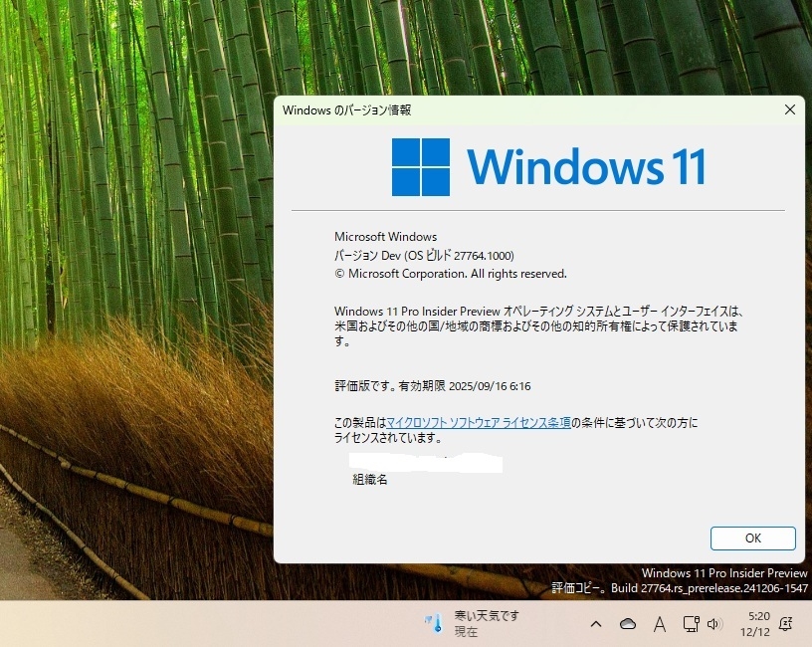Click the OS build 27764.1000 version text
Screen dimensions: 812x647
point(424,256)
